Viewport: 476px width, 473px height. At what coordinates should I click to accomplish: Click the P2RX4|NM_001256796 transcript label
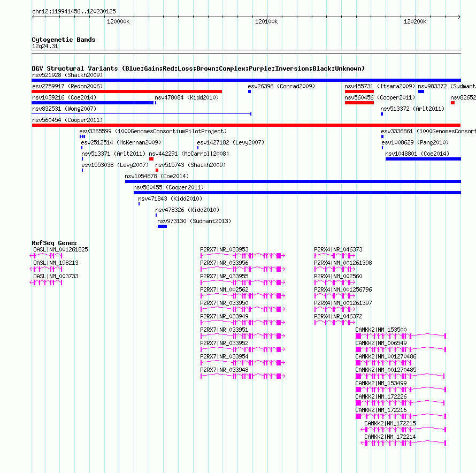pos(343,289)
